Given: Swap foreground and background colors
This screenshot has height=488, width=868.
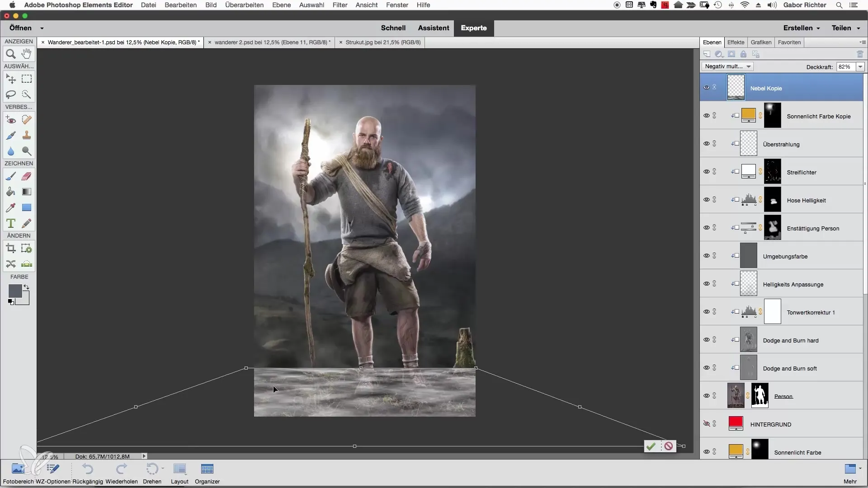Looking at the screenshot, I should (x=27, y=287).
